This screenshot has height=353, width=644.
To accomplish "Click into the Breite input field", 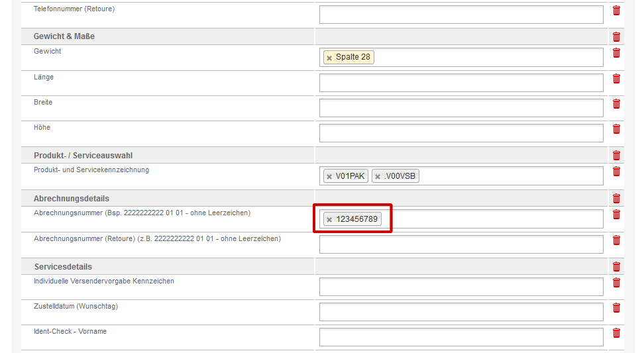I will point(461,107).
